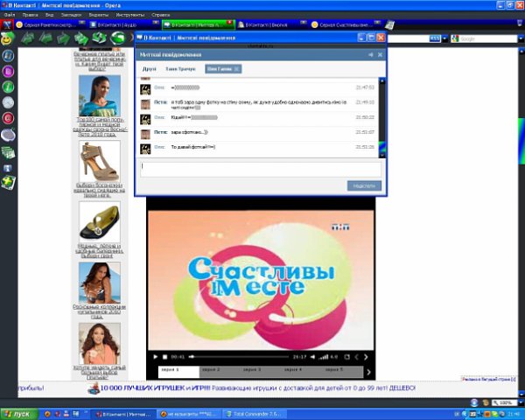The image size is (525, 420).
Task: Switch to the Друзі tab
Action: (150, 68)
